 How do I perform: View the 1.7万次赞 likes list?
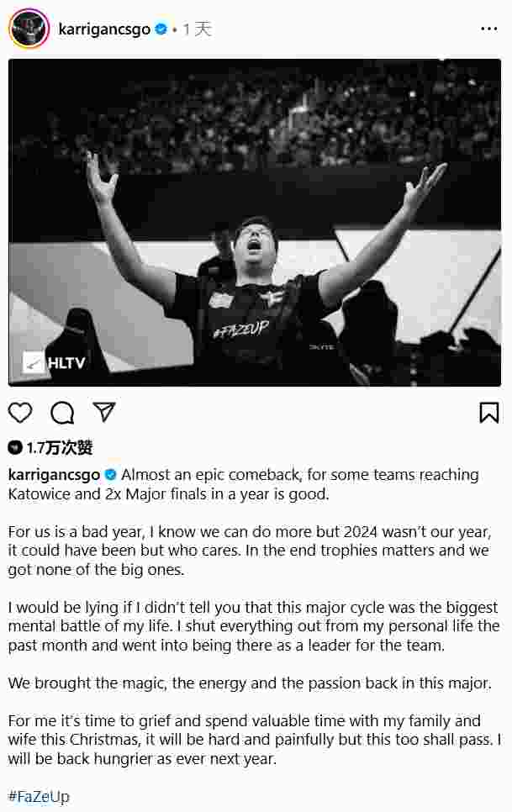[x=60, y=447]
